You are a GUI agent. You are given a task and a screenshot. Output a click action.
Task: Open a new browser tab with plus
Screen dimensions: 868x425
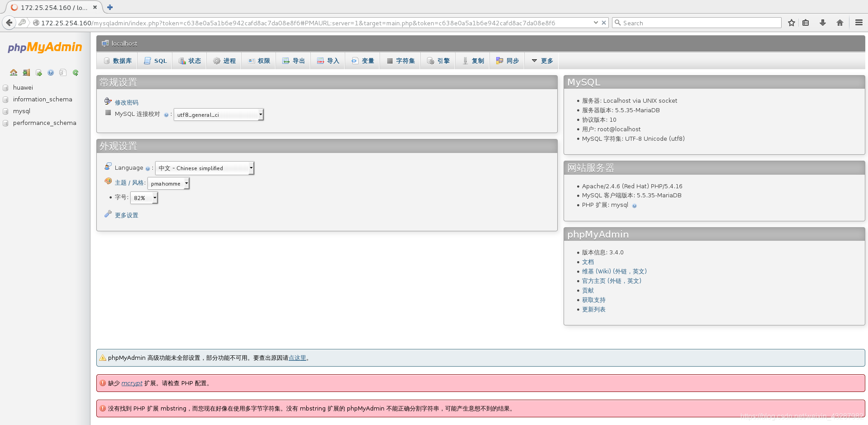coord(110,7)
